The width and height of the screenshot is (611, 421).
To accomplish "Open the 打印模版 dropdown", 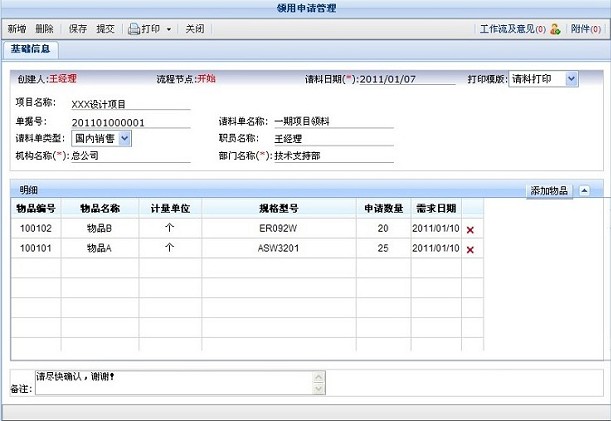I will pyautogui.click(x=571, y=78).
